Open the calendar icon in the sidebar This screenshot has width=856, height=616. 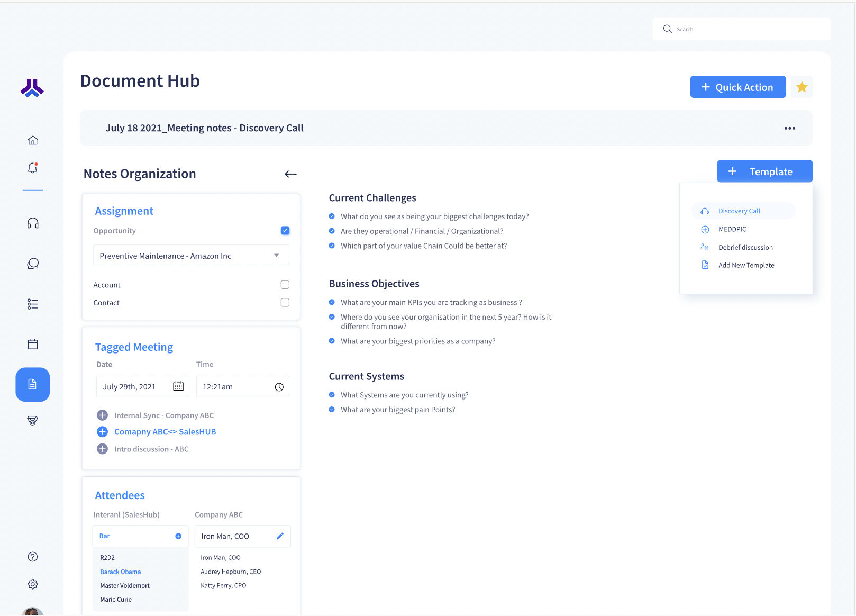click(32, 344)
